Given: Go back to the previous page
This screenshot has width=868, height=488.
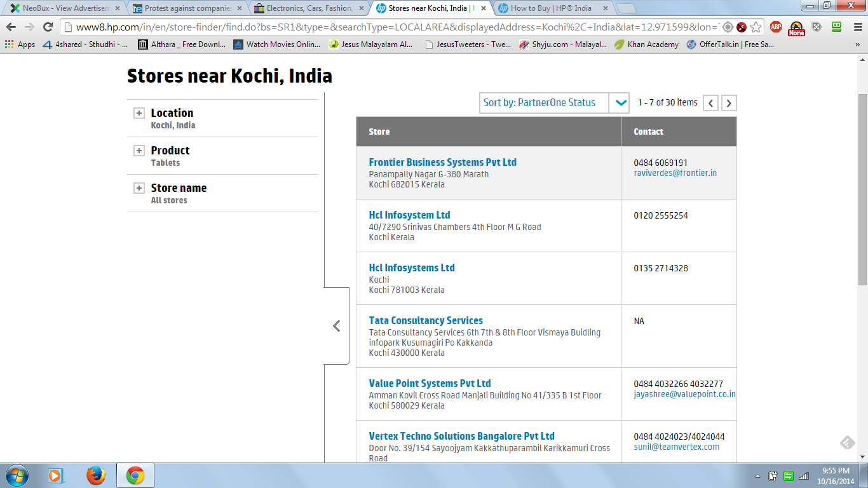Looking at the screenshot, I should 11,27.
